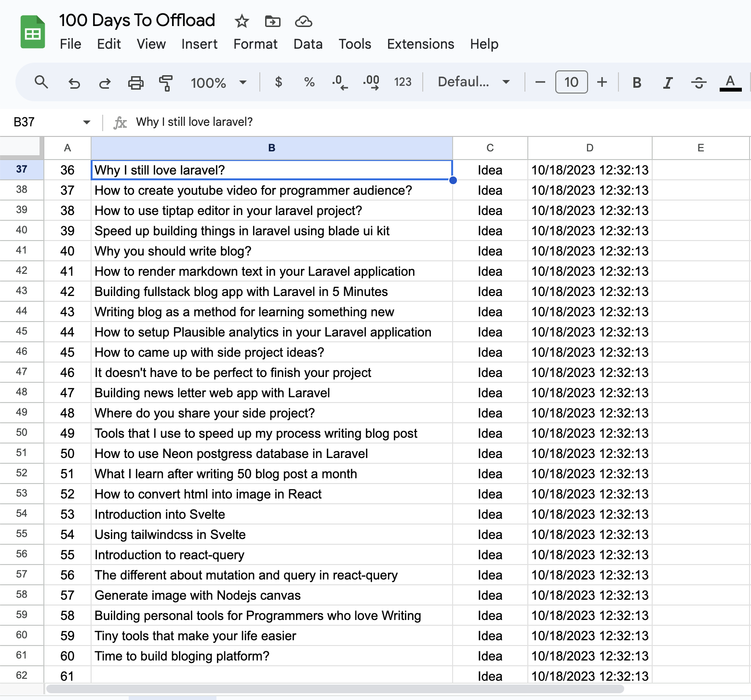Screen dimensions: 751x700
Task: Star the 100 Days To Offload document
Action: [x=241, y=21]
